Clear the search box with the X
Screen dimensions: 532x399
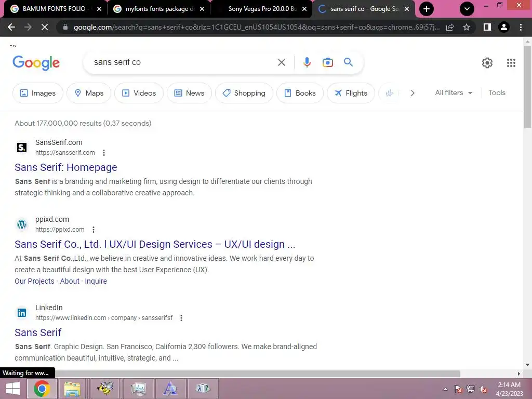281,62
